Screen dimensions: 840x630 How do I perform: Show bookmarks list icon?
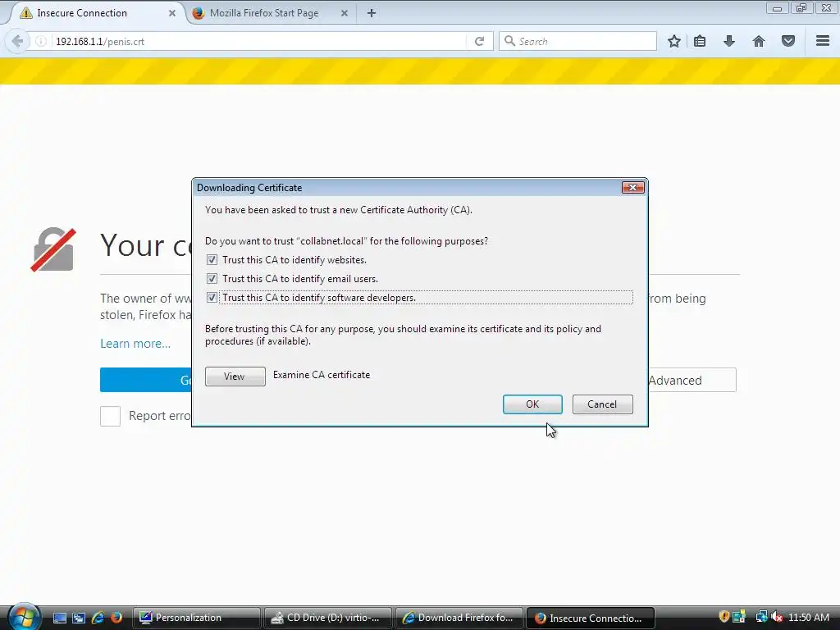[700, 41]
